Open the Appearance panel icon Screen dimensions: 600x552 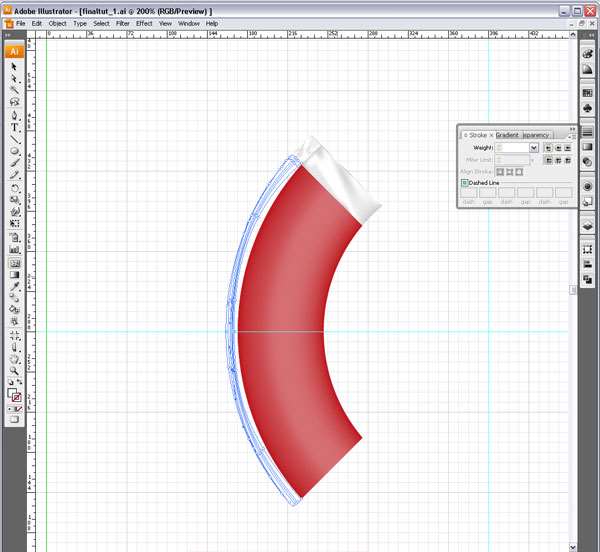tap(588, 187)
